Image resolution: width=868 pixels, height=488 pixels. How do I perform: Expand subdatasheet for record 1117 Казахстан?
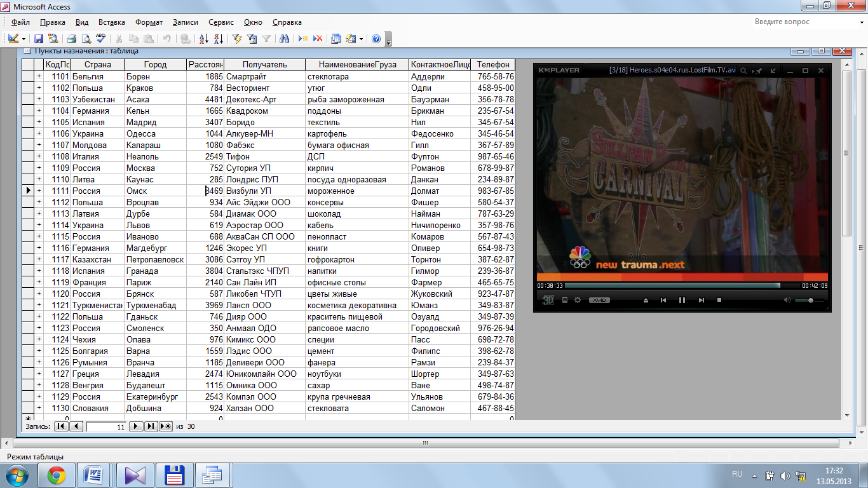tap(39, 259)
